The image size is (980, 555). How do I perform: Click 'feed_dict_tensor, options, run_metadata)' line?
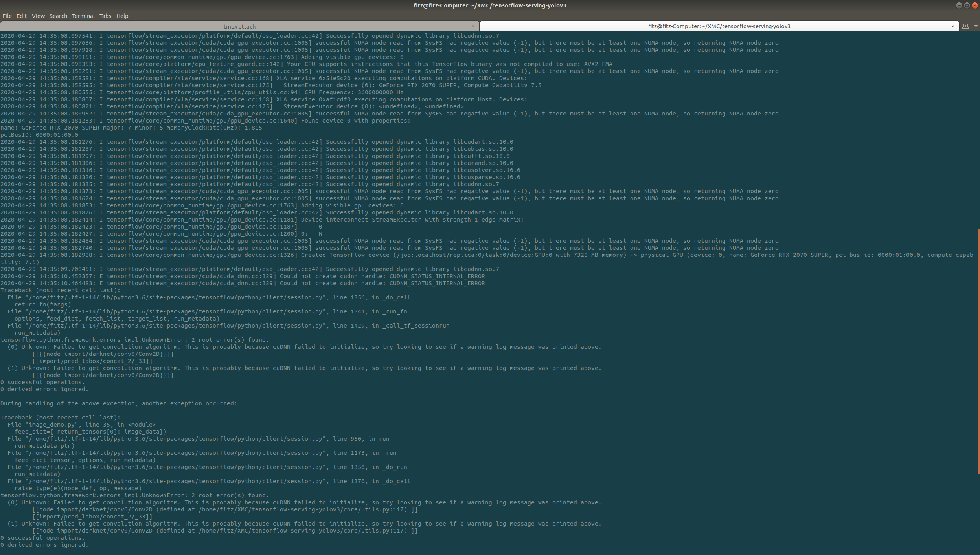[x=85, y=460]
